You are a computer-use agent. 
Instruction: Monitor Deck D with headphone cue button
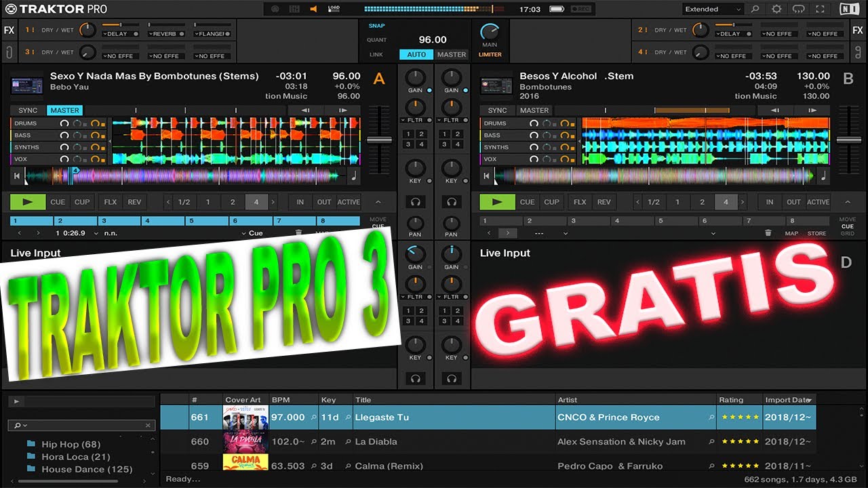point(452,379)
